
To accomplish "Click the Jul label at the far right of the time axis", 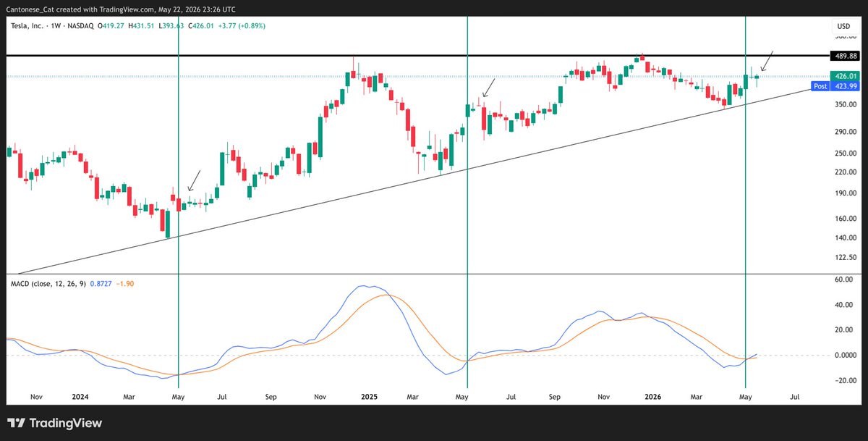I will pyautogui.click(x=795, y=397).
